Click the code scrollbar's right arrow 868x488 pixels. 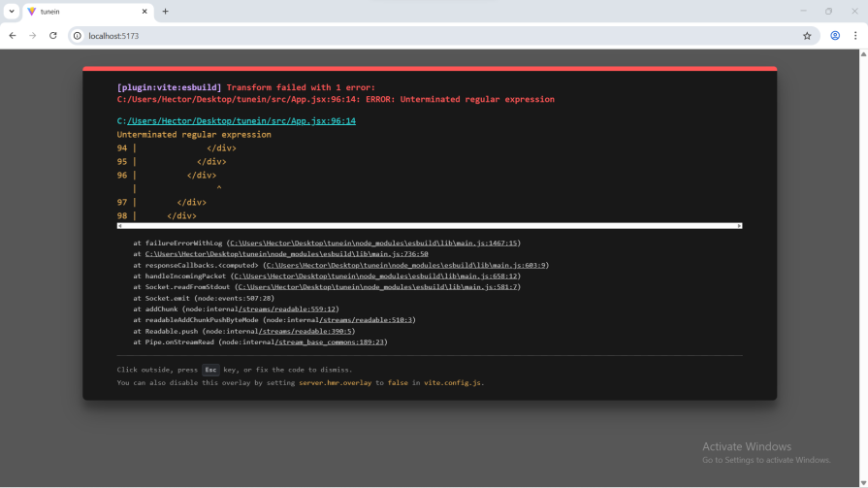[739, 225]
